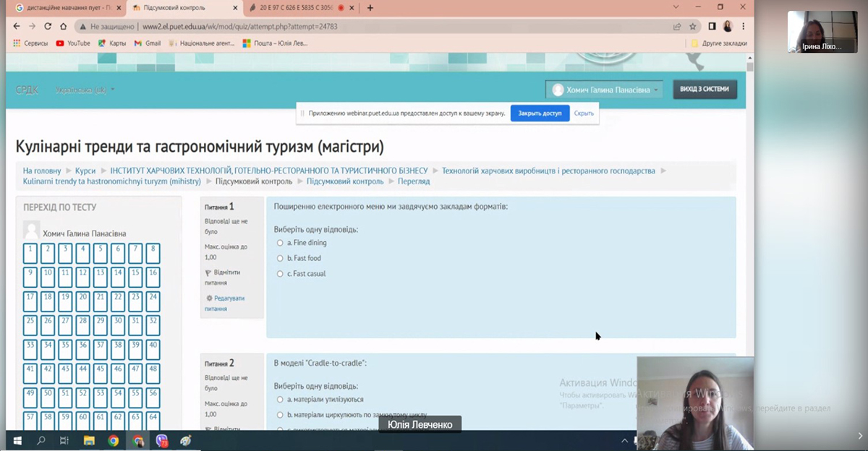Open the Курси breadcrumb link
Screen dimensions: 868x451
[x=85, y=171]
